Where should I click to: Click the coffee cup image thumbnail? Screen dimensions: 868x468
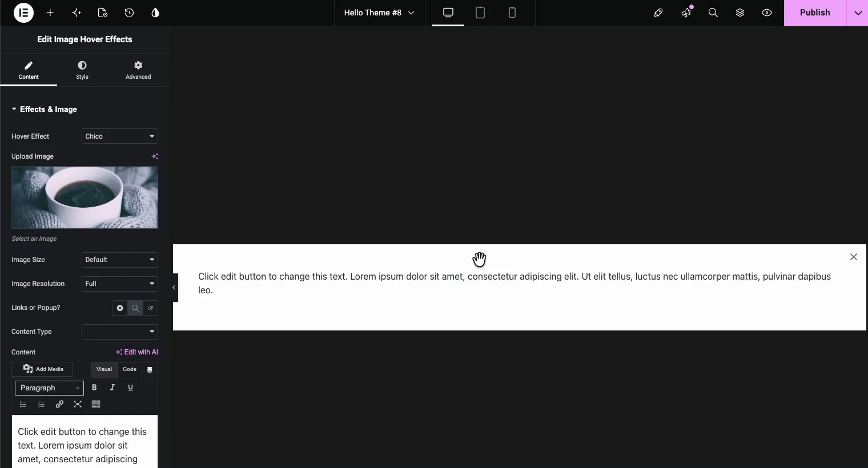85,197
